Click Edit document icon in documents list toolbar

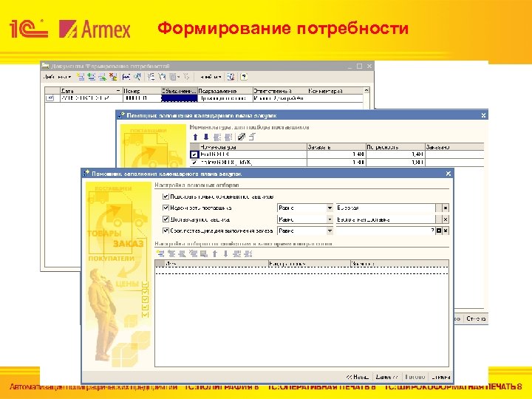(x=102, y=77)
